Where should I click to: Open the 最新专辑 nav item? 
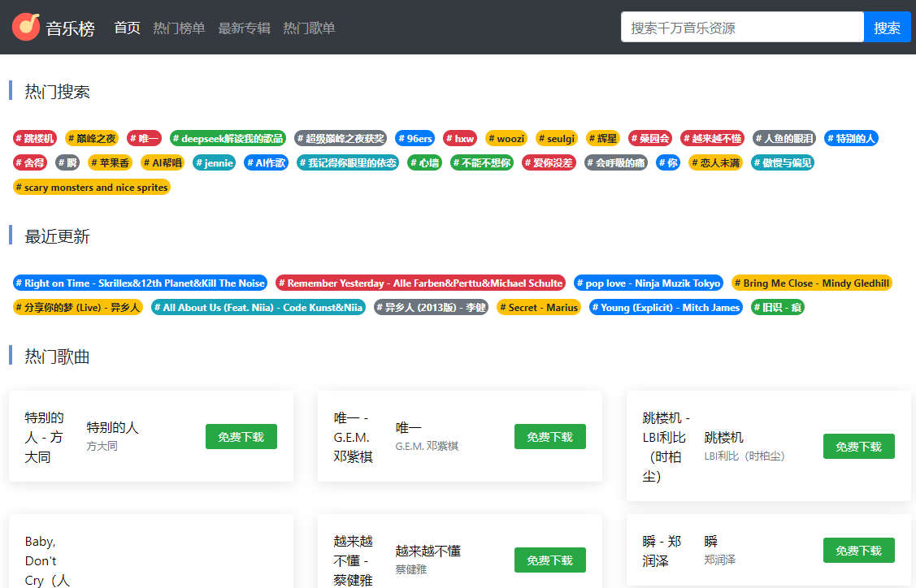coord(244,28)
